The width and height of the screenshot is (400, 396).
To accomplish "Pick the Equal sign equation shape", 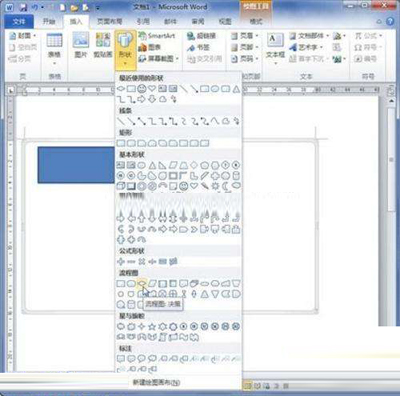I will [x=163, y=262].
